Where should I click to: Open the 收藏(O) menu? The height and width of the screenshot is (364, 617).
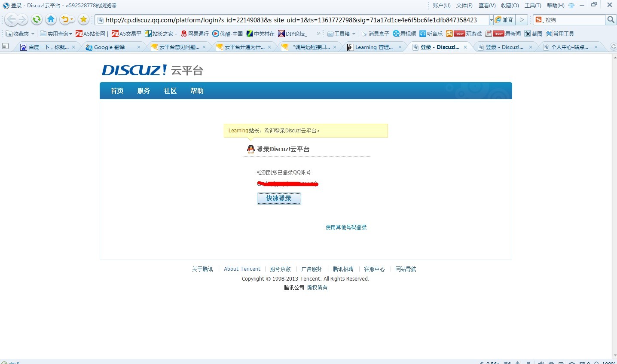pos(510,6)
